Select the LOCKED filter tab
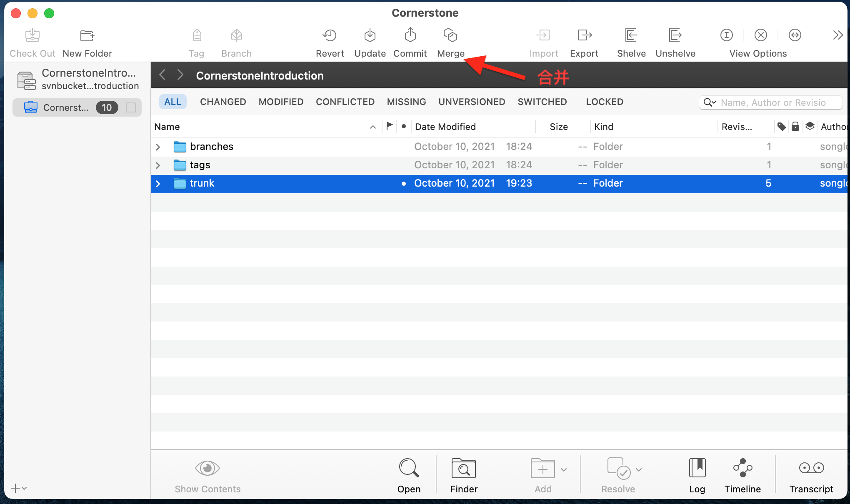 pos(605,102)
